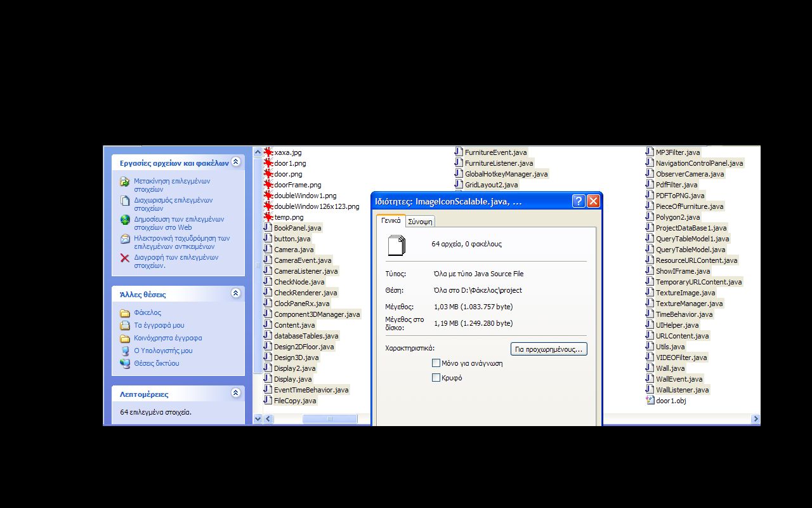Click the CheckNode.java file icon
812x508 pixels.
[268, 282]
